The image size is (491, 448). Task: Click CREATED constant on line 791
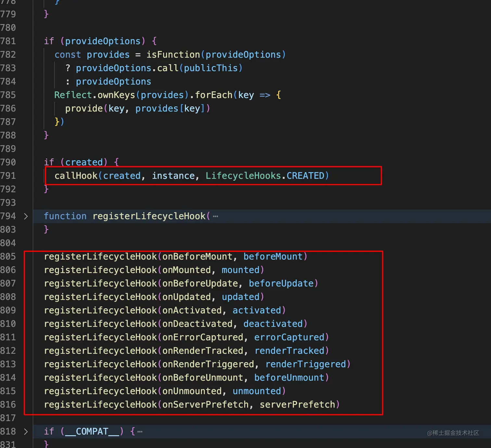305,176
